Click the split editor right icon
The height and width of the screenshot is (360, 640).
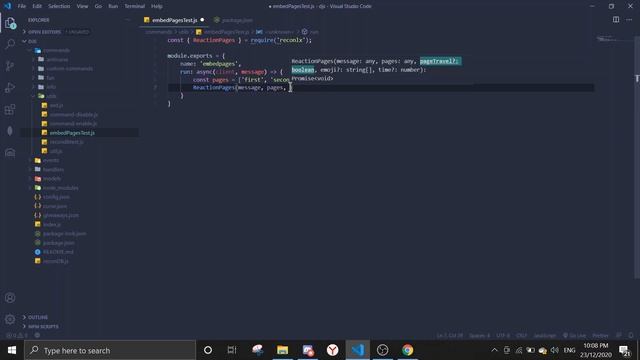[x=616, y=20]
